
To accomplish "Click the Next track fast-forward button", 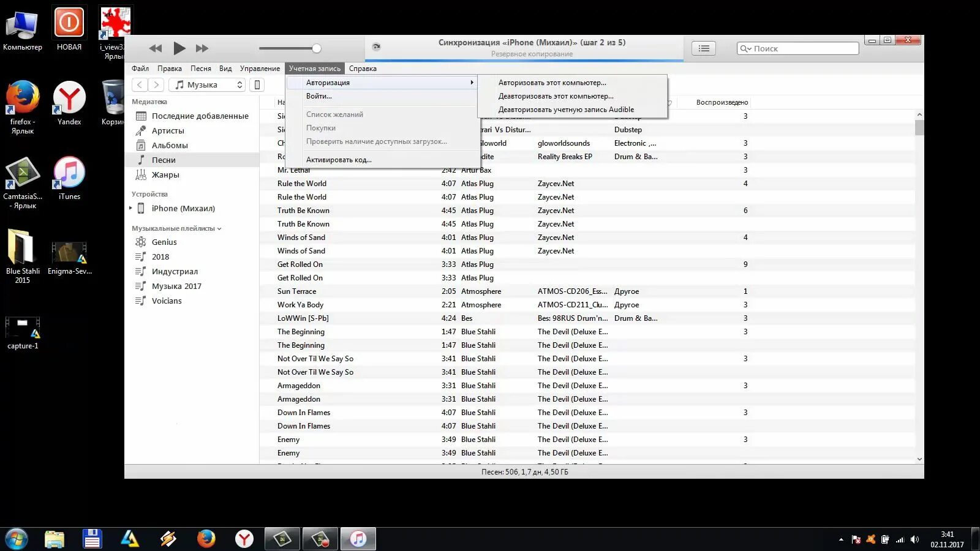I will pos(202,48).
